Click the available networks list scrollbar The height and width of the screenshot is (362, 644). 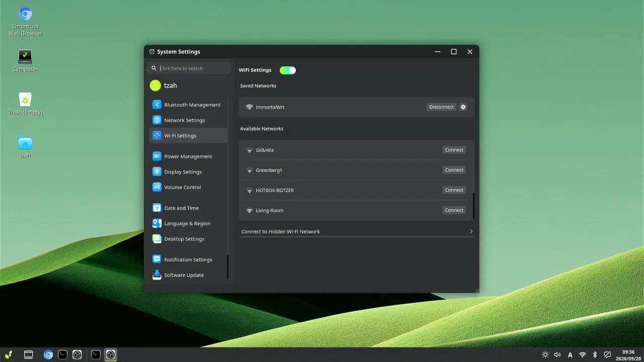click(473, 206)
